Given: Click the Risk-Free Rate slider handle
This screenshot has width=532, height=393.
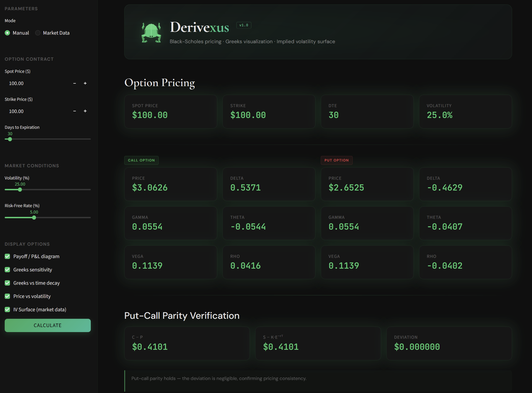Looking at the screenshot, I should point(34,218).
